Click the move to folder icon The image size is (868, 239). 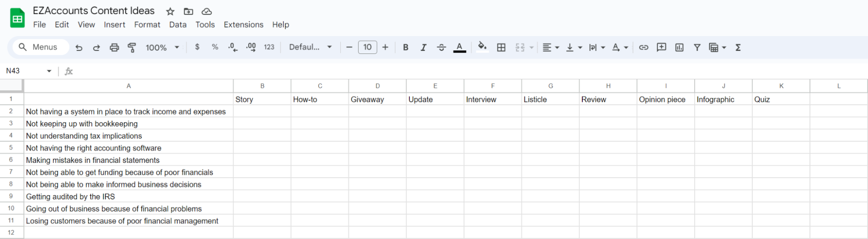pos(188,11)
